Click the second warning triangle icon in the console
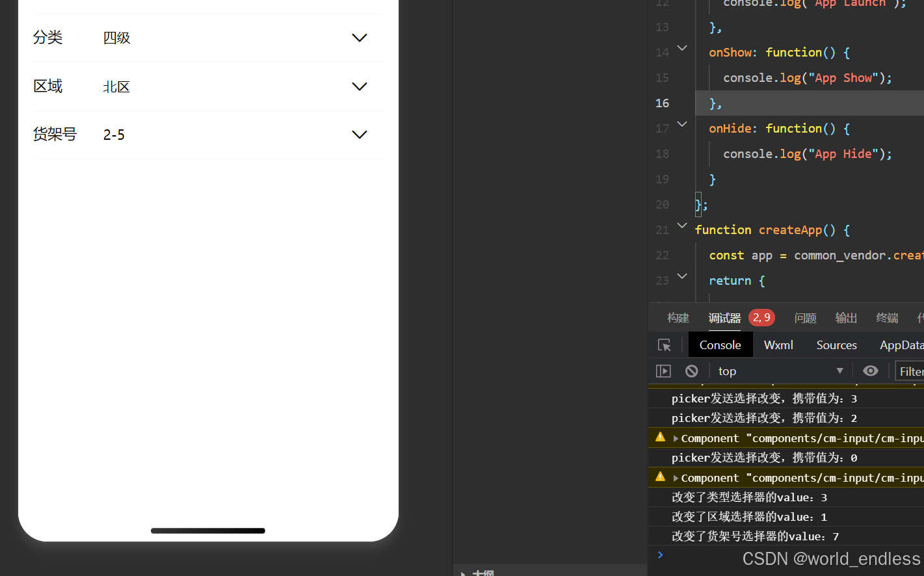The image size is (924, 576). [x=661, y=477]
